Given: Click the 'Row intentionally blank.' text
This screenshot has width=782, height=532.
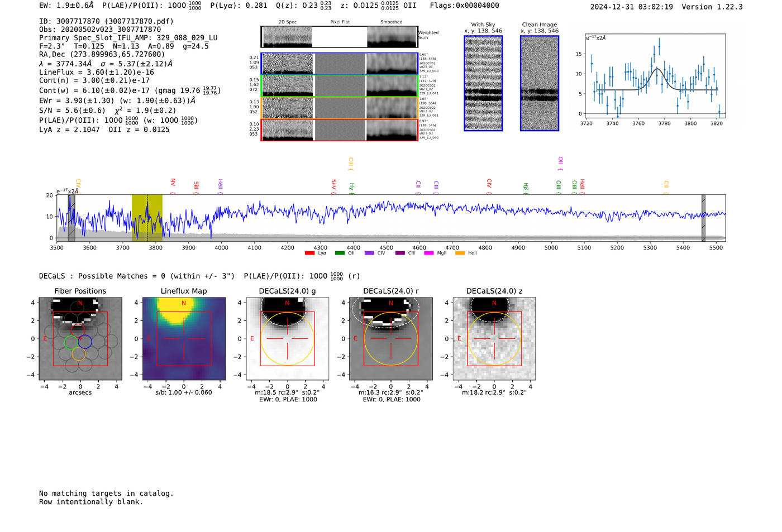Looking at the screenshot, I should [91, 502].
